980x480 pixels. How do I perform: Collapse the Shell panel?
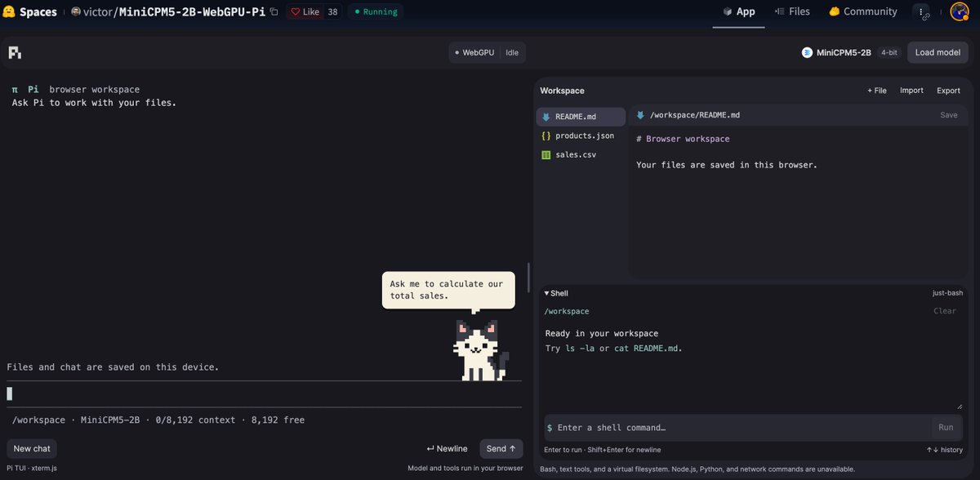tap(555, 293)
